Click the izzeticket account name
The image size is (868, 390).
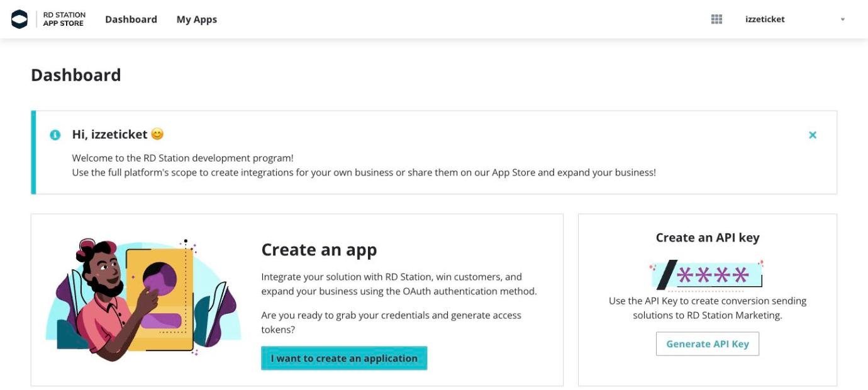(x=765, y=19)
